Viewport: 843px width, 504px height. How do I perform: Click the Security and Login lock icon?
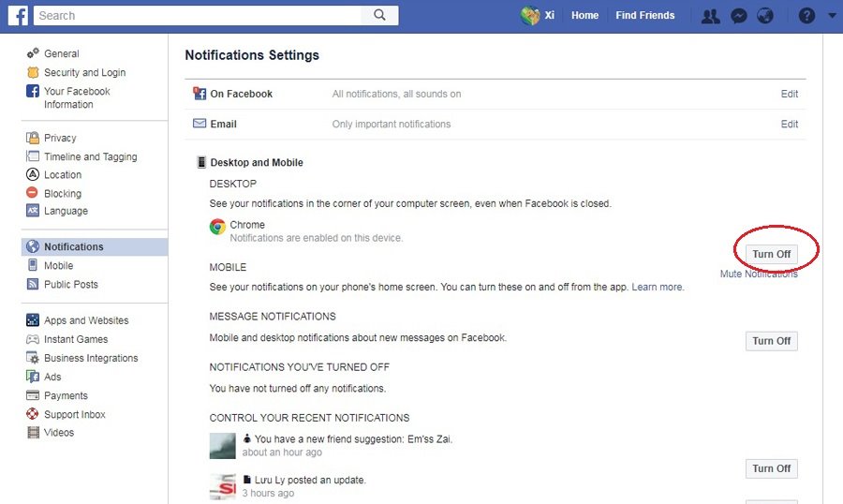pos(33,72)
